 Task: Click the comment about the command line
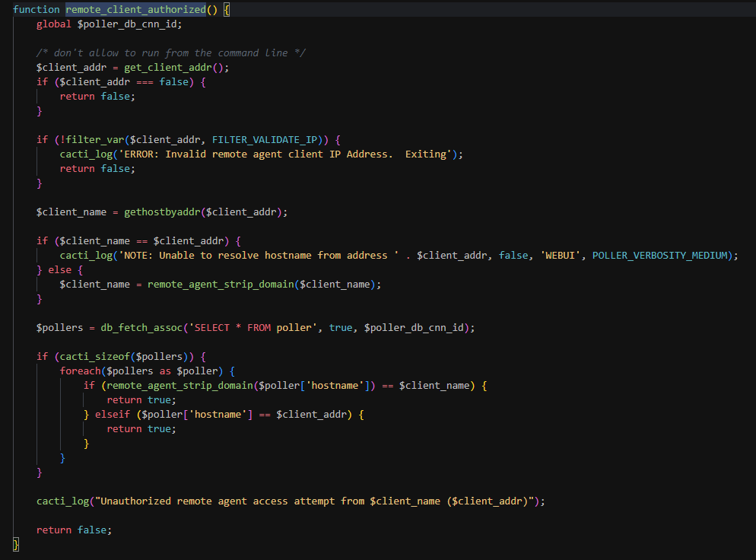pos(170,53)
